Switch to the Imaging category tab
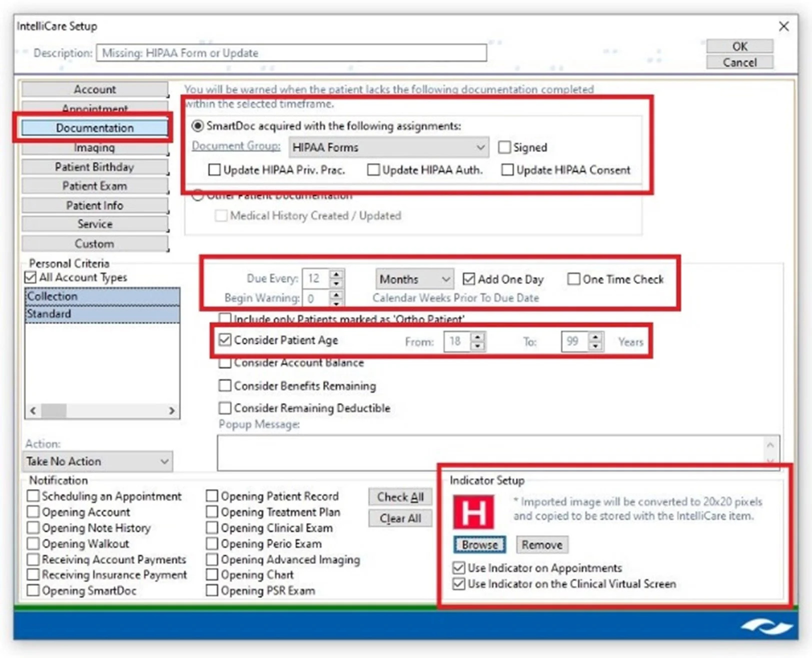 pos(95,147)
